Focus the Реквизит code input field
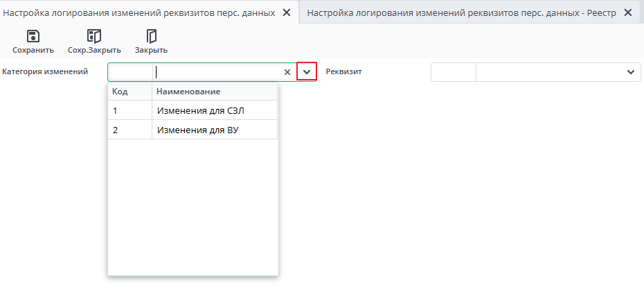The width and height of the screenshot is (644, 301). (454, 72)
